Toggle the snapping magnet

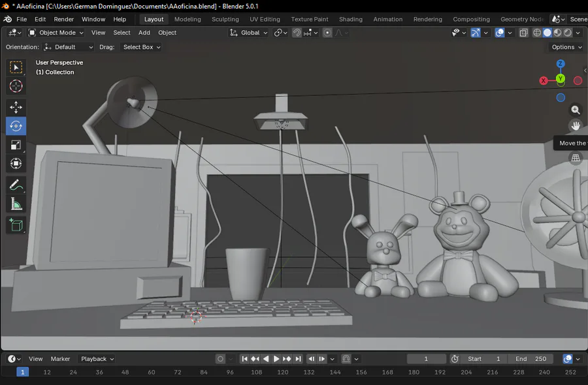pyautogui.click(x=297, y=33)
